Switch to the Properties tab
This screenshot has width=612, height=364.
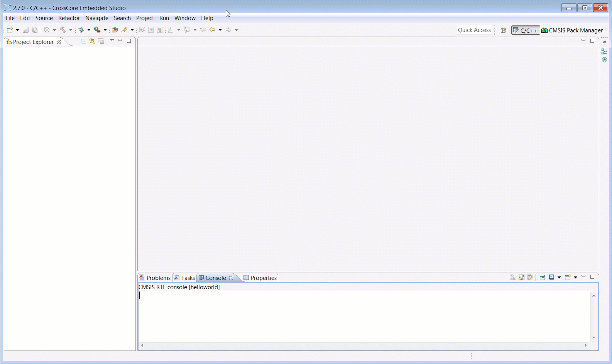(260, 278)
